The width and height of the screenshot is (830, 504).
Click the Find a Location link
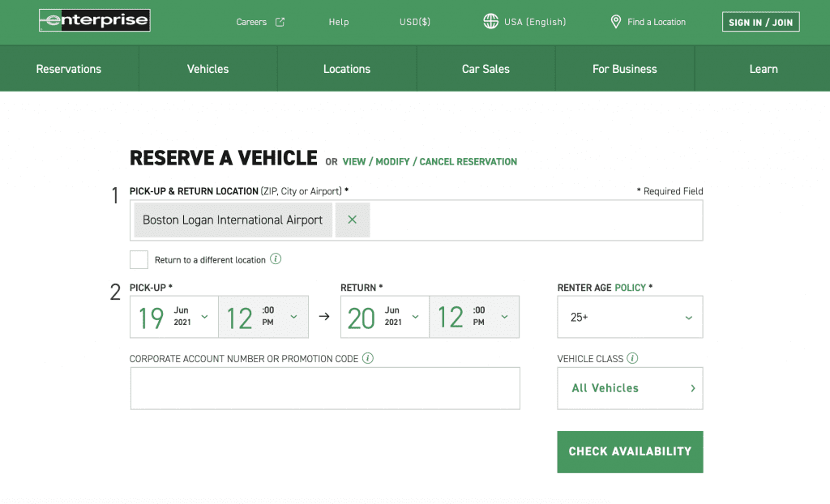tap(657, 22)
